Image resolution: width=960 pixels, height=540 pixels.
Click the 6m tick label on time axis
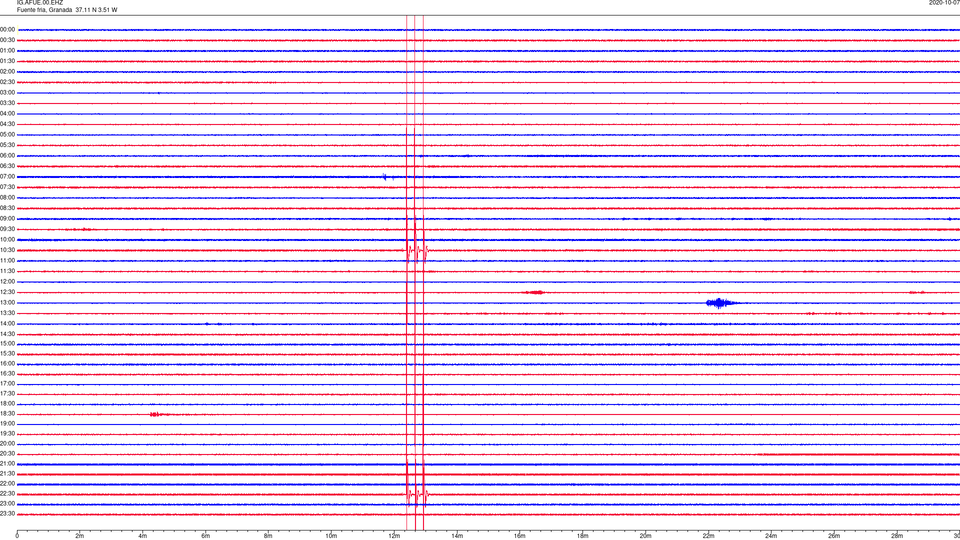pyautogui.click(x=206, y=536)
